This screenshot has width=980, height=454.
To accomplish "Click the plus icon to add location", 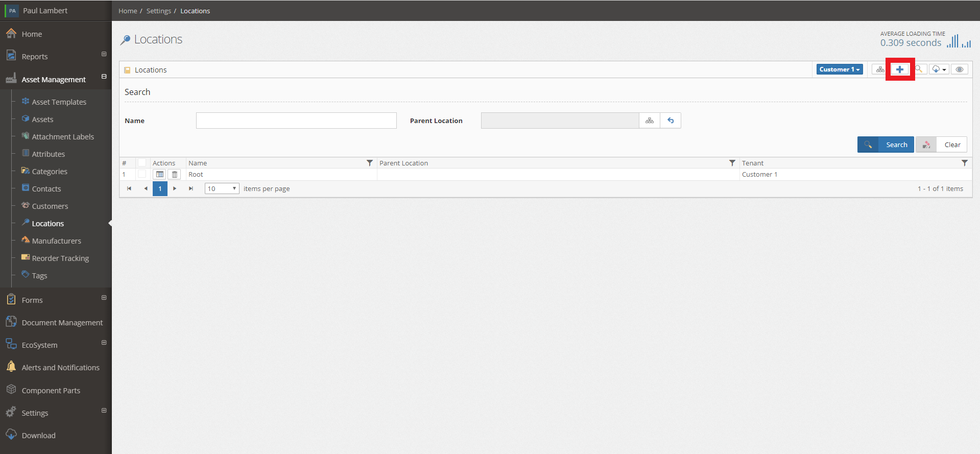I will 900,69.
